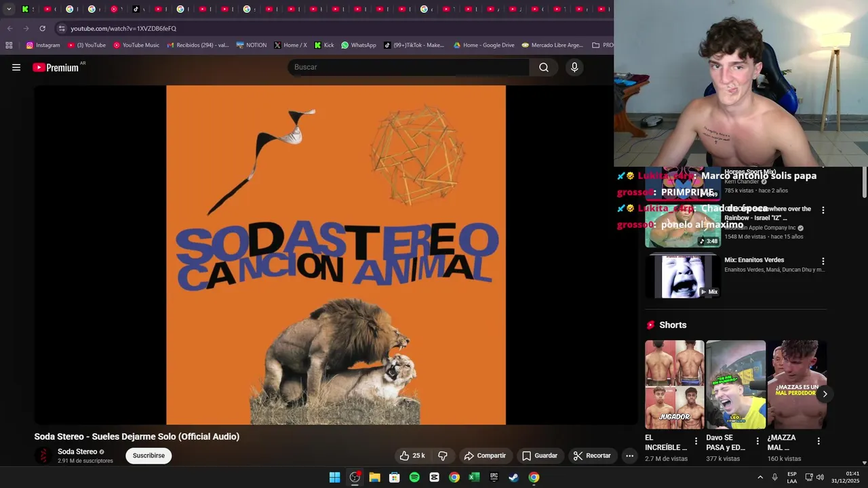Open TikTok Make bookmark
The image size is (868, 488).
[414, 45]
